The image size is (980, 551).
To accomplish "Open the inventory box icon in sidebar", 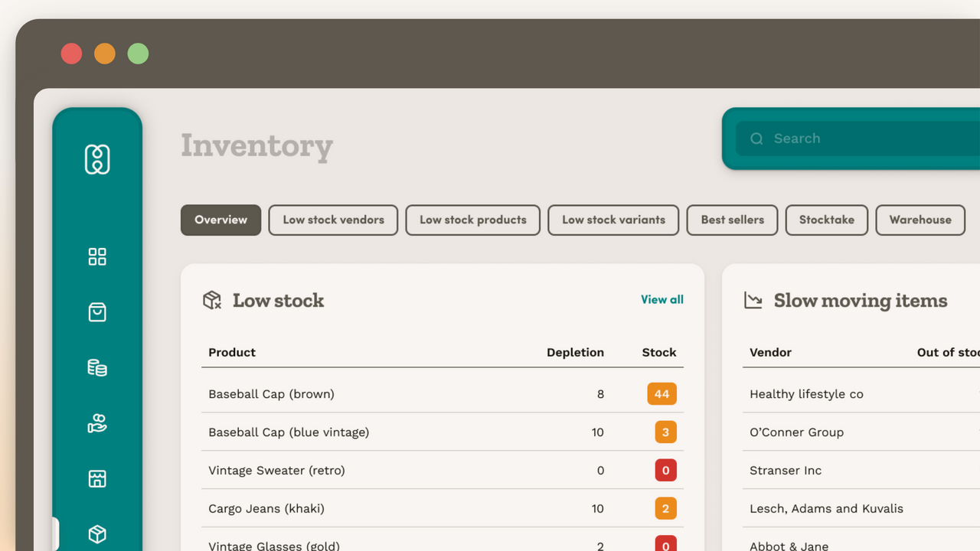I will click(x=97, y=534).
